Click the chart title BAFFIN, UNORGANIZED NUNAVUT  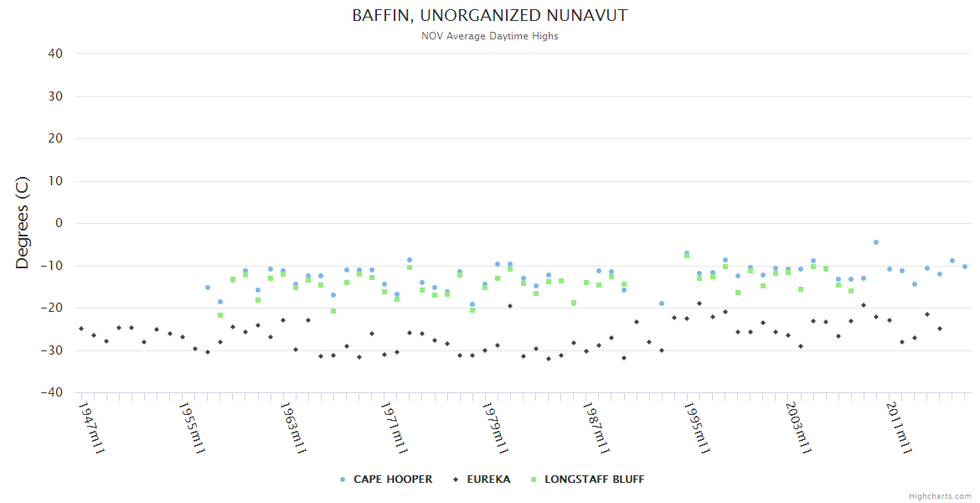point(489,16)
